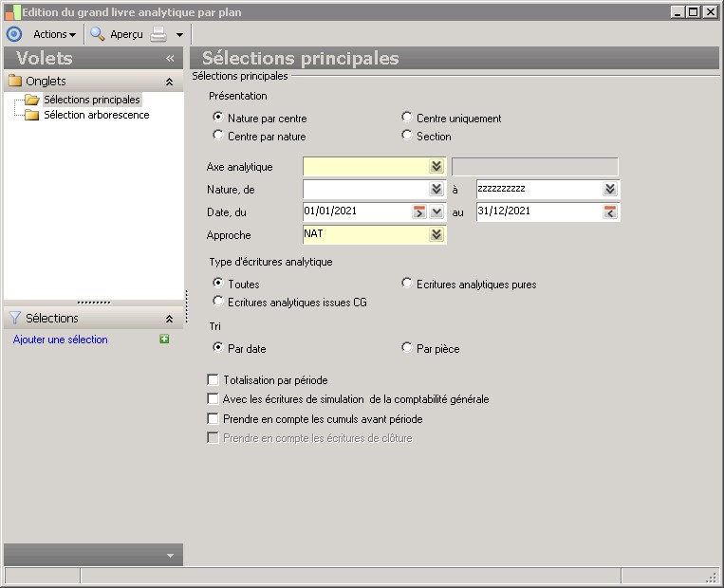Check Prendre en compte les cumuls avant période

tap(213, 418)
